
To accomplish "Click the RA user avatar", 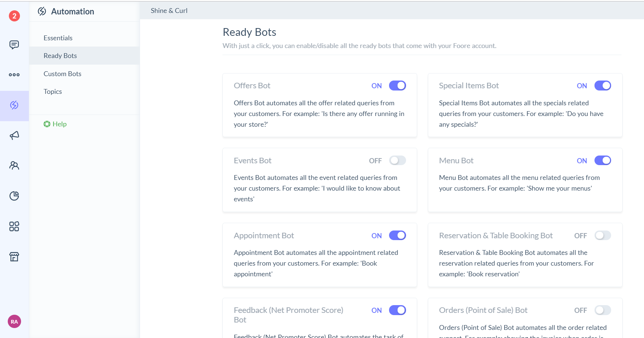I will click(x=14, y=321).
